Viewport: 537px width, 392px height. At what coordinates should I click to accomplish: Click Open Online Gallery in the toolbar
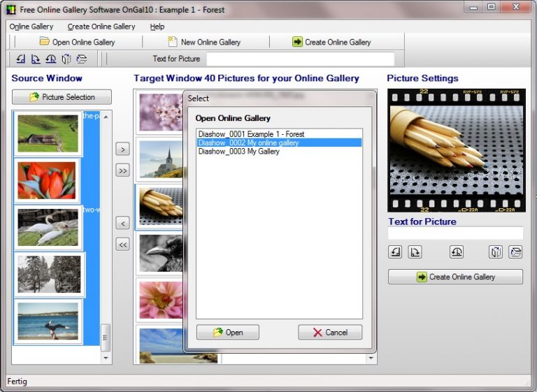[x=78, y=42]
